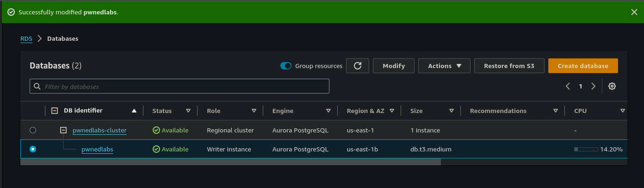The width and height of the screenshot is (644, 188).
Task: Open table preferences gear icon
Action: pos(612,86)
